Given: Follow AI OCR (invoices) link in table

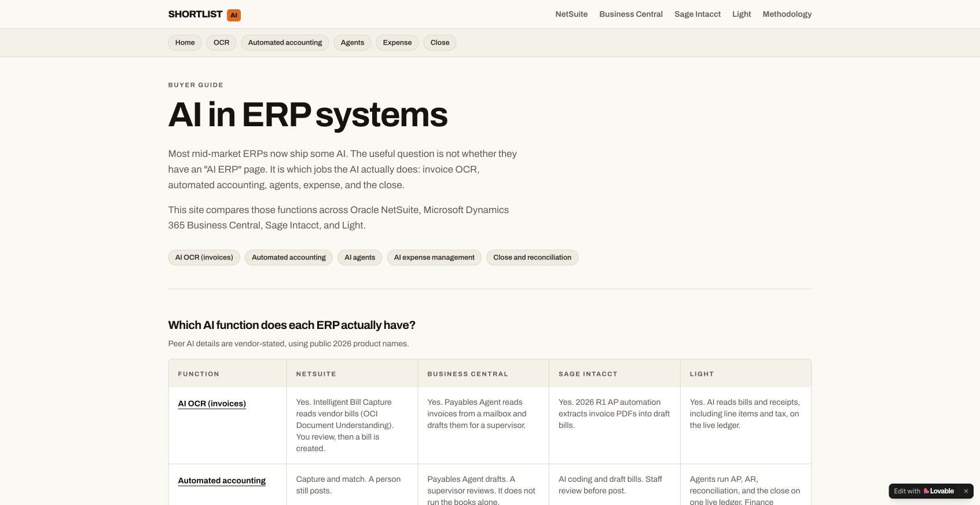Looking at the screenshot, I should (x=212, y=404).
